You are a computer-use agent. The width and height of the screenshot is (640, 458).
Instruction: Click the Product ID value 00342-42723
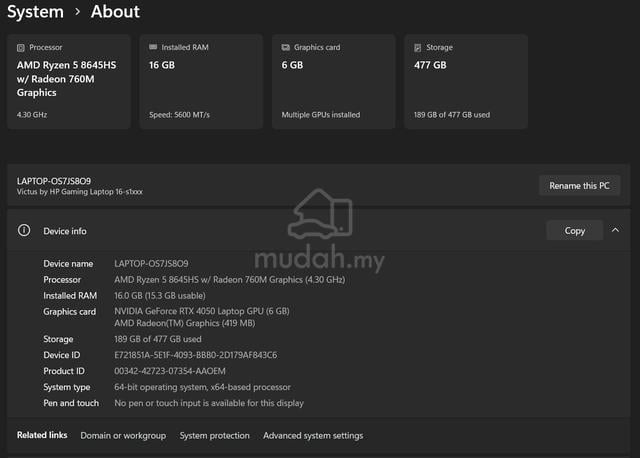170,371
